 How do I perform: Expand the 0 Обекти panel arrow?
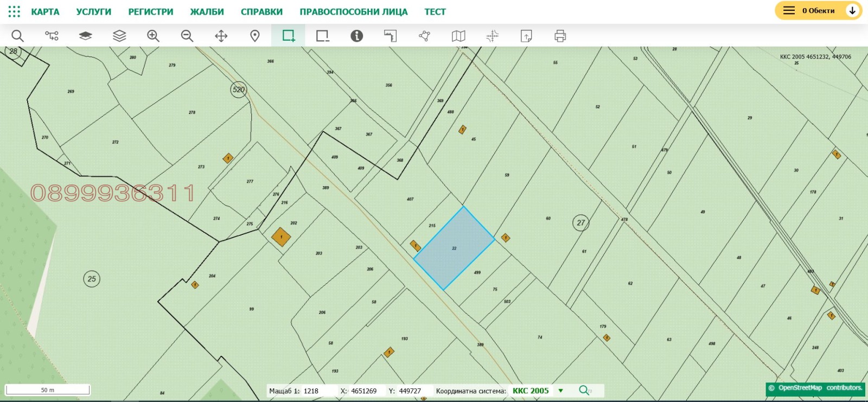coord(852,10)
